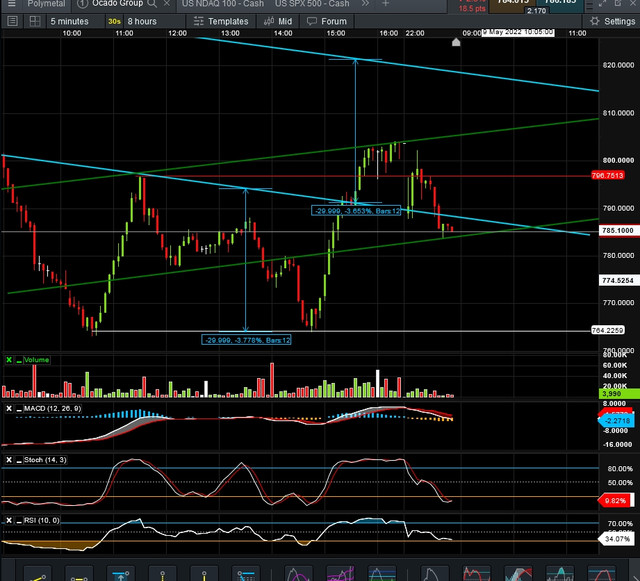Pop out chart into a new window
The width and height of the screenshot is (640, 581).
point(618,3)
